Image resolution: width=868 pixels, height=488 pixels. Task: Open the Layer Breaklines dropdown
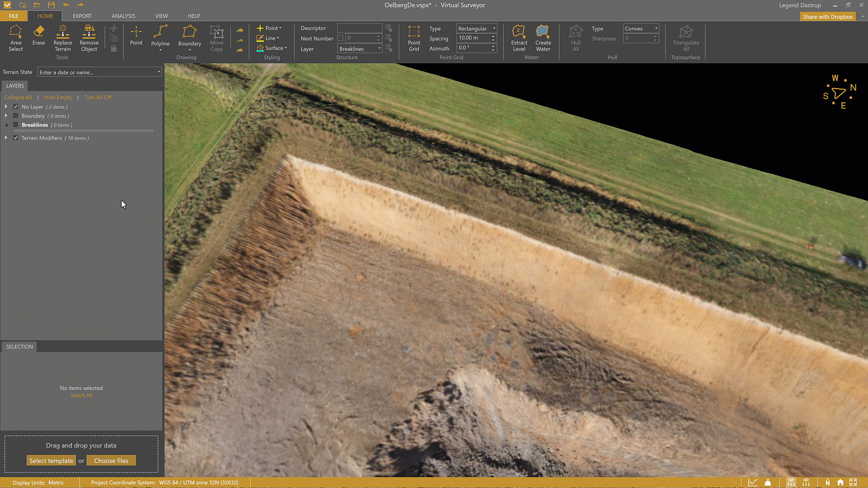click(360, 49)
